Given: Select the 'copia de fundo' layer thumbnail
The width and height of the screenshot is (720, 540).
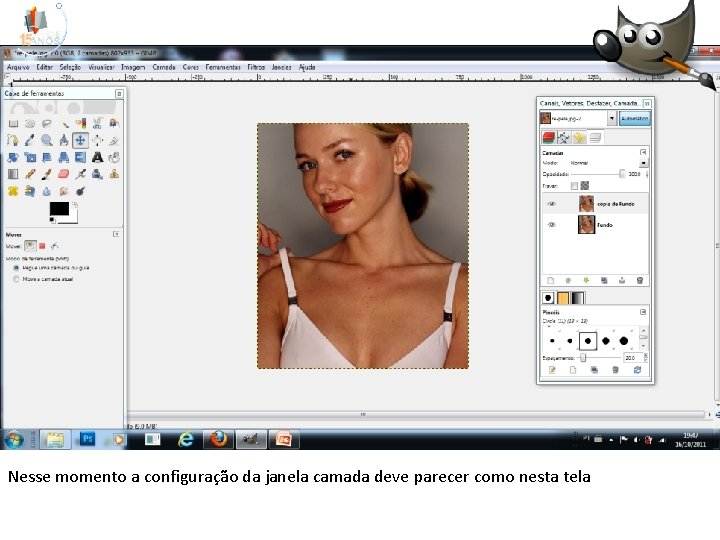Looking at the screenshot, I should (x=586, y=203).
